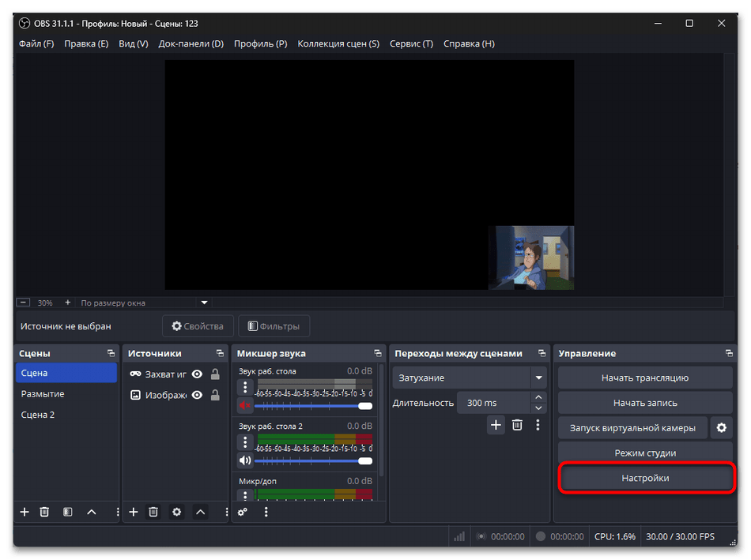Image resolution: width=751 pixels, height=560 pixels.
Task: Expand the Затухание transition dropdown
Action: 539,378
